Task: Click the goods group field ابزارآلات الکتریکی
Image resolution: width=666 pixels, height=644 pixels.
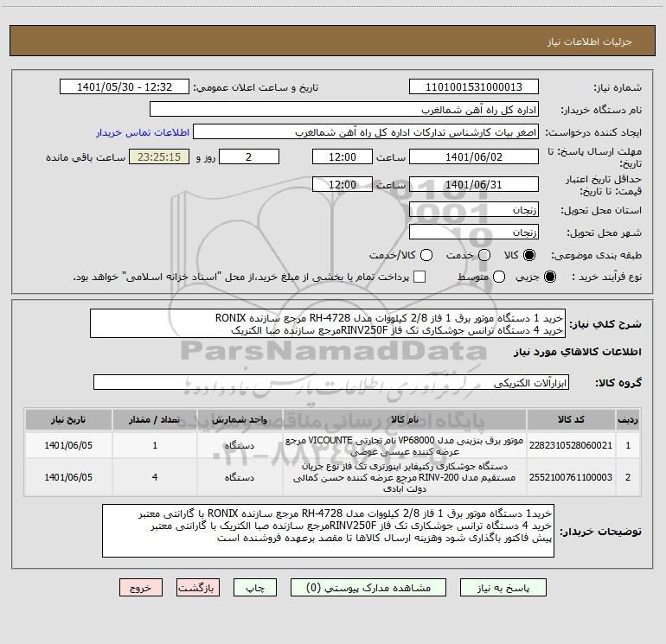Action: [x=331, y=382]
